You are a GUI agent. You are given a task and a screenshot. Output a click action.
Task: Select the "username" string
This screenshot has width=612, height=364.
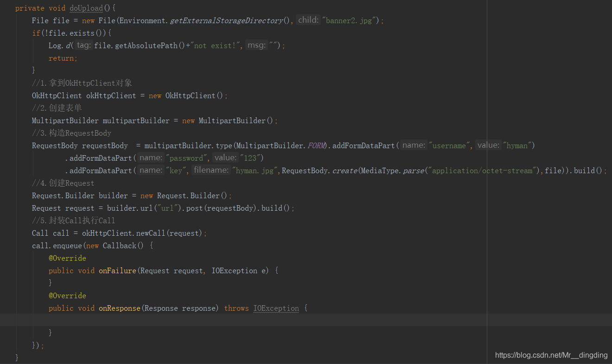tap(450, 146)
